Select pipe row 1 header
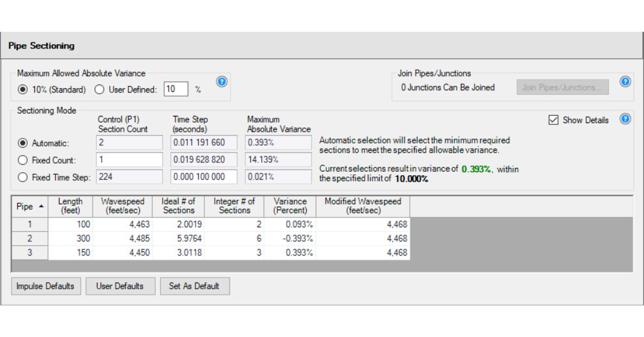 (x=30, y=224)
